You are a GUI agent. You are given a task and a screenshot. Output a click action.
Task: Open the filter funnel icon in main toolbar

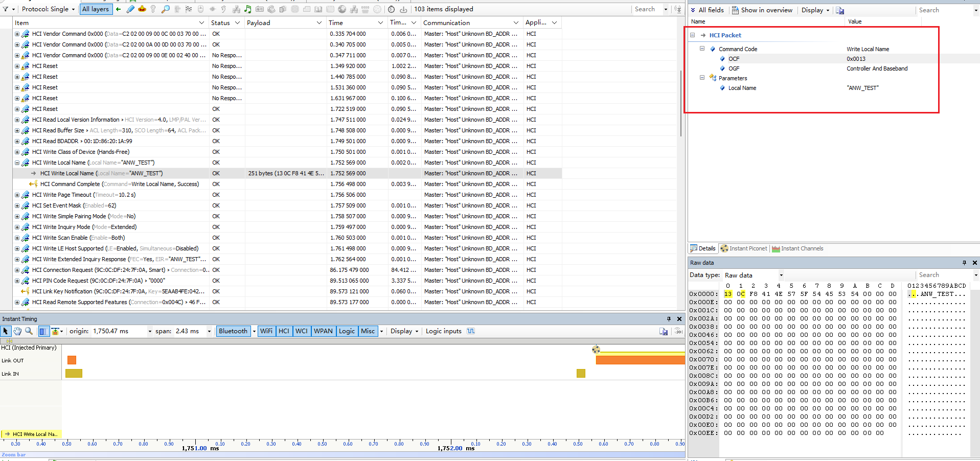click(6, 9)
